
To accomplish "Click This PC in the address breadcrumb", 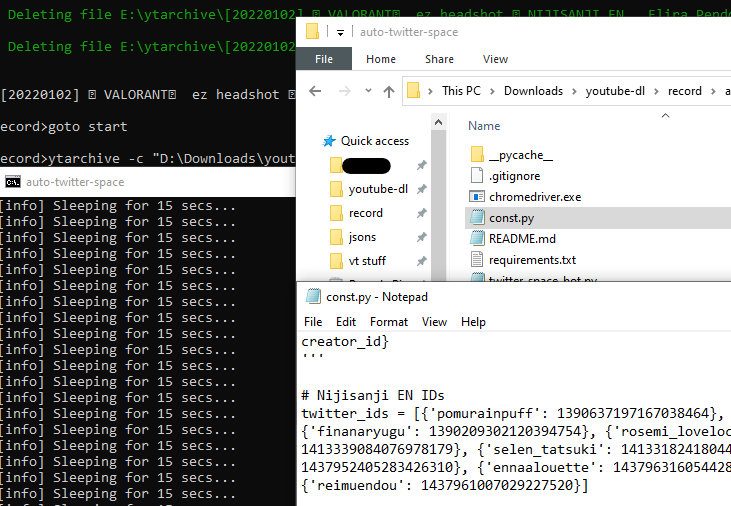I will pyautogui.click(x=461, y=91).
